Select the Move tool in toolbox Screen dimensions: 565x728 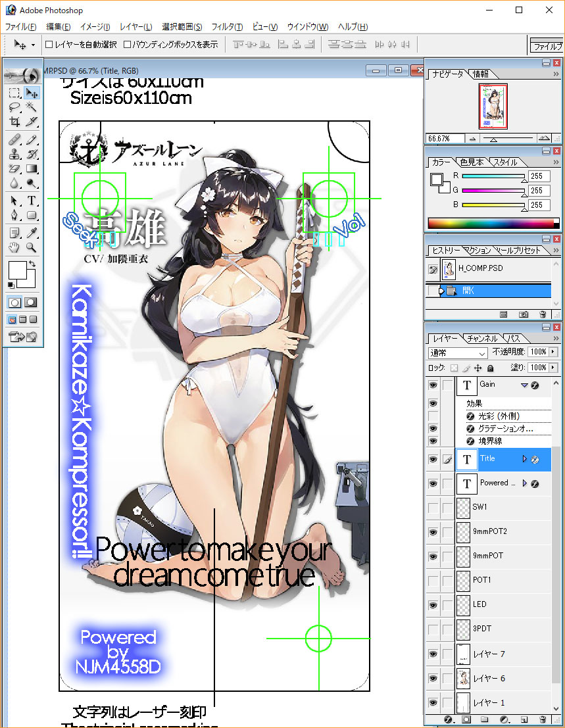[x=31, y=93]
